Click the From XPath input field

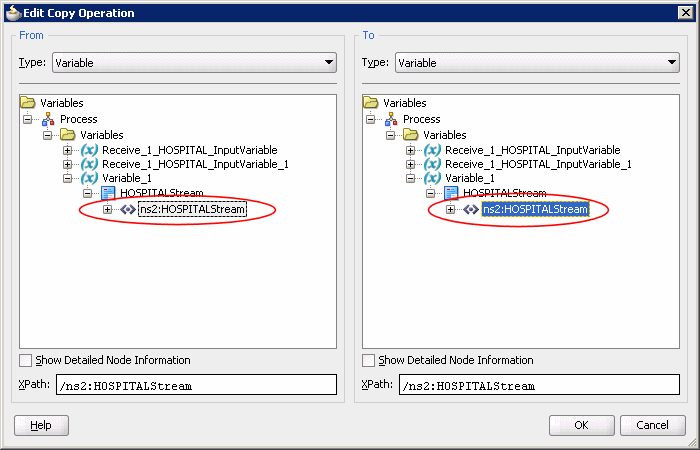tap(196, 385)
